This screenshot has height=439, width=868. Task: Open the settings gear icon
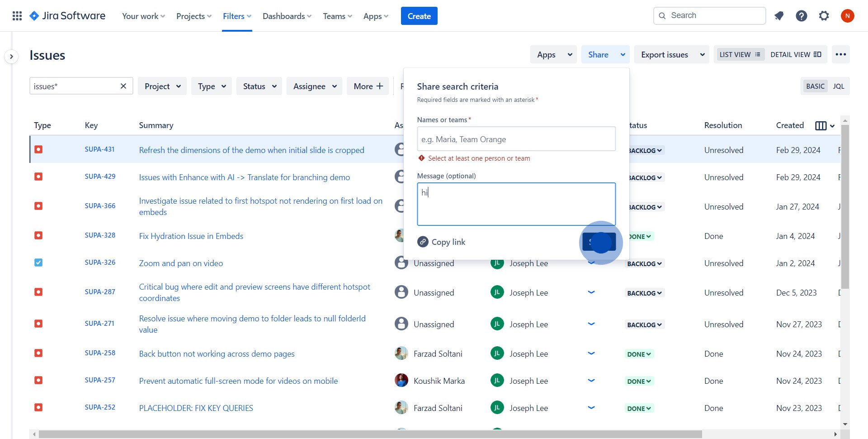pos(824,16)
